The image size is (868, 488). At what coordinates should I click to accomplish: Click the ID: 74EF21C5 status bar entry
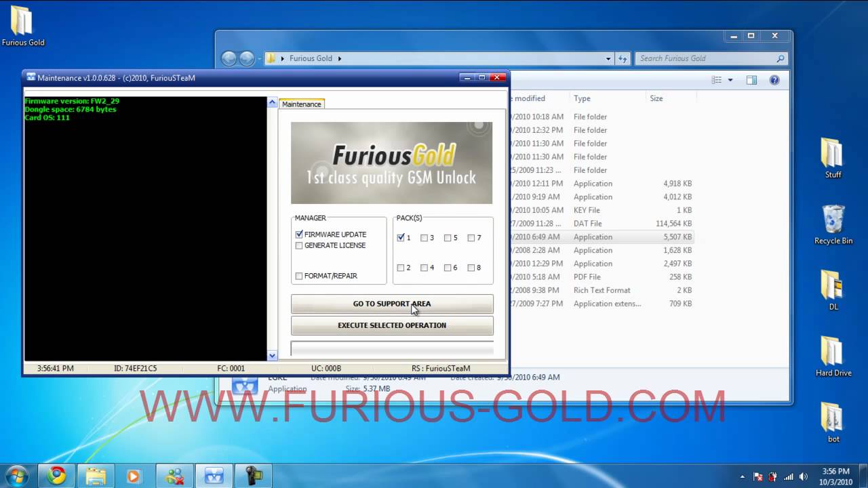pos(136,369)
